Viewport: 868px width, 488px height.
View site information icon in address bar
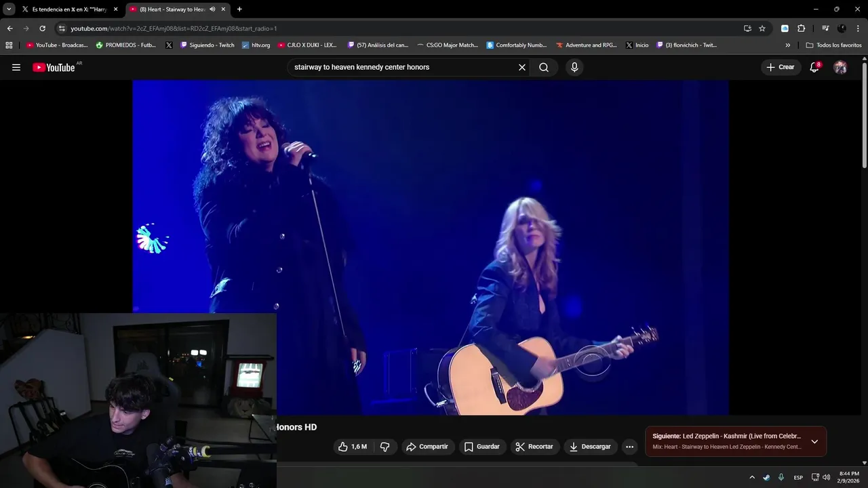[62, 28]
